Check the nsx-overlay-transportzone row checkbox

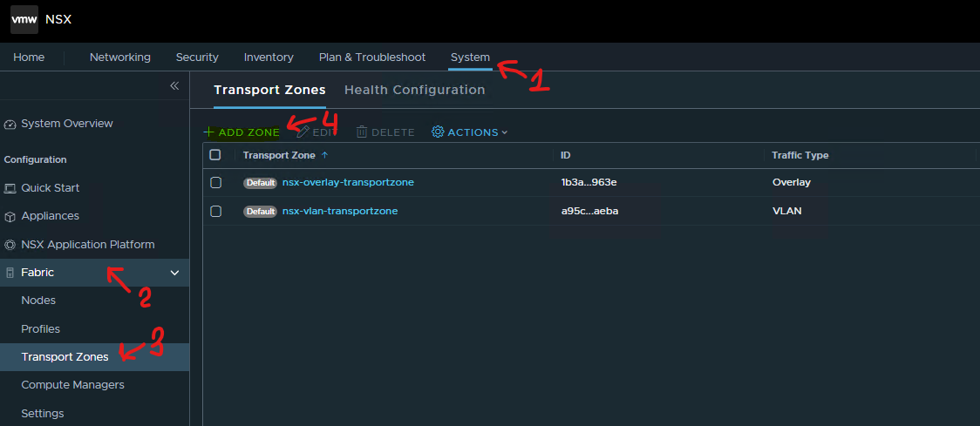tap(215, 182)
